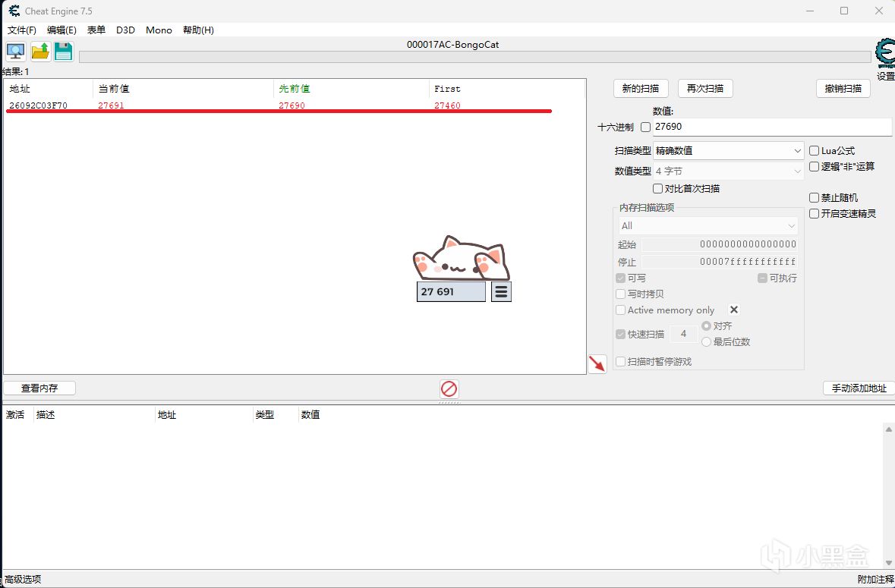Select the 最后位数 radio button
895x588 pixels.
(706, 341)
